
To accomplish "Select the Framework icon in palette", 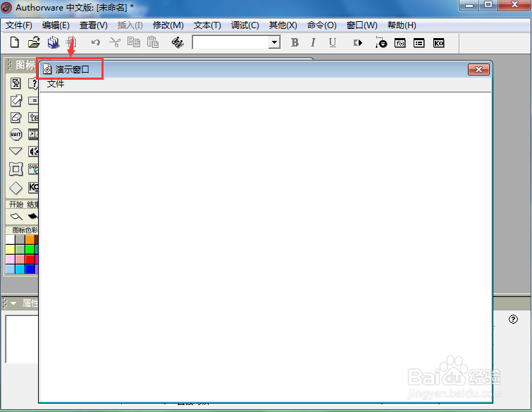I will (16, 169).
